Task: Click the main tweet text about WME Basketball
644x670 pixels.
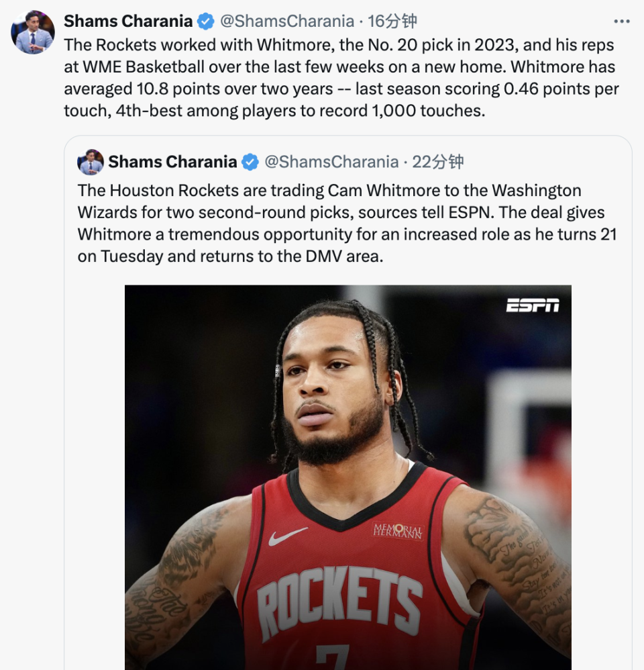Action: point(341,78)
